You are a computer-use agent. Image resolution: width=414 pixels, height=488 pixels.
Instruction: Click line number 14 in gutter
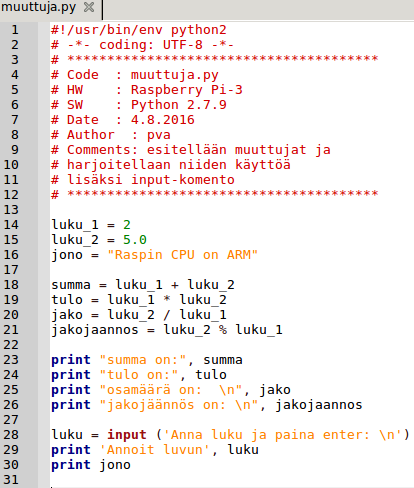click(x=11, y=225)
